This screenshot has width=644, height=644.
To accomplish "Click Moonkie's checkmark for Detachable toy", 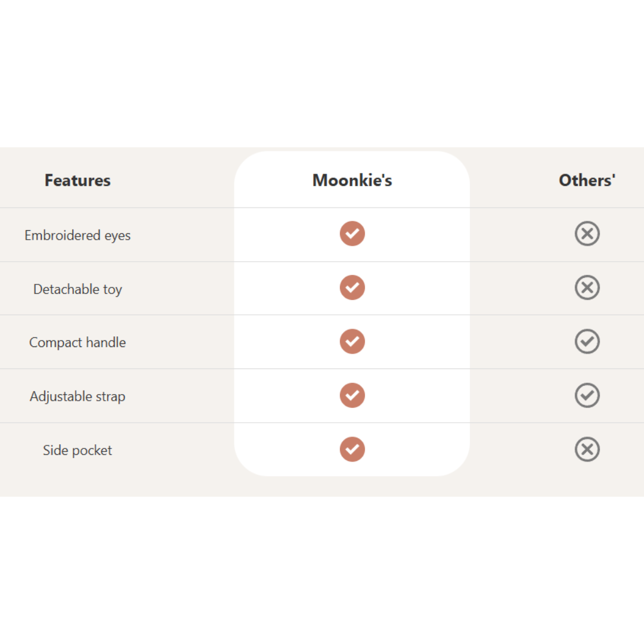I will [352, 287].
